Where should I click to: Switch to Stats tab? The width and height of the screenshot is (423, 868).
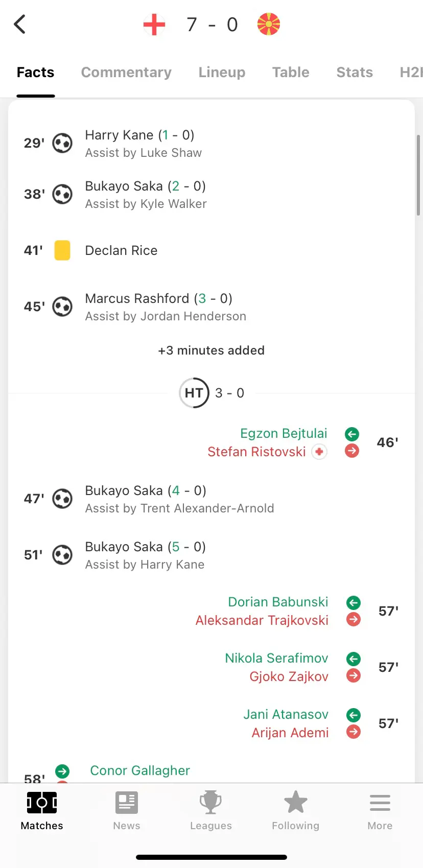(355, 72)
